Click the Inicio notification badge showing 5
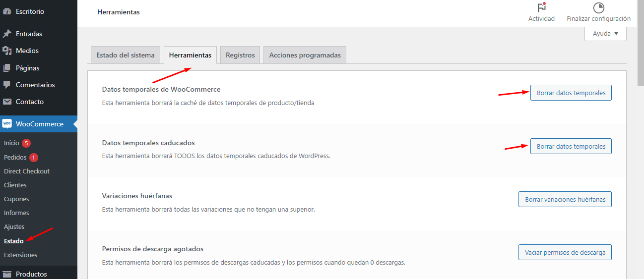The image size is (644, 279). [26, 143]
